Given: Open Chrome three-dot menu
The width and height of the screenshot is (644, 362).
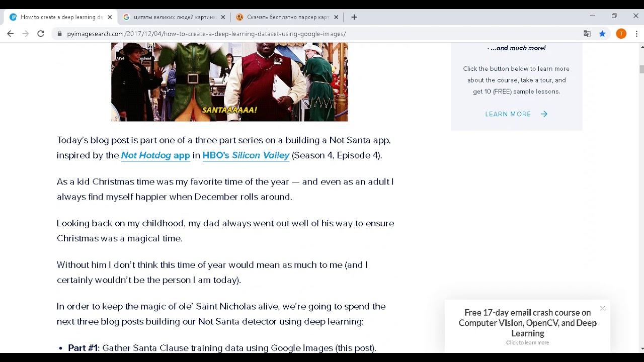Looking at the screenshot, I should pyautogui.click(x=636, y=34).
